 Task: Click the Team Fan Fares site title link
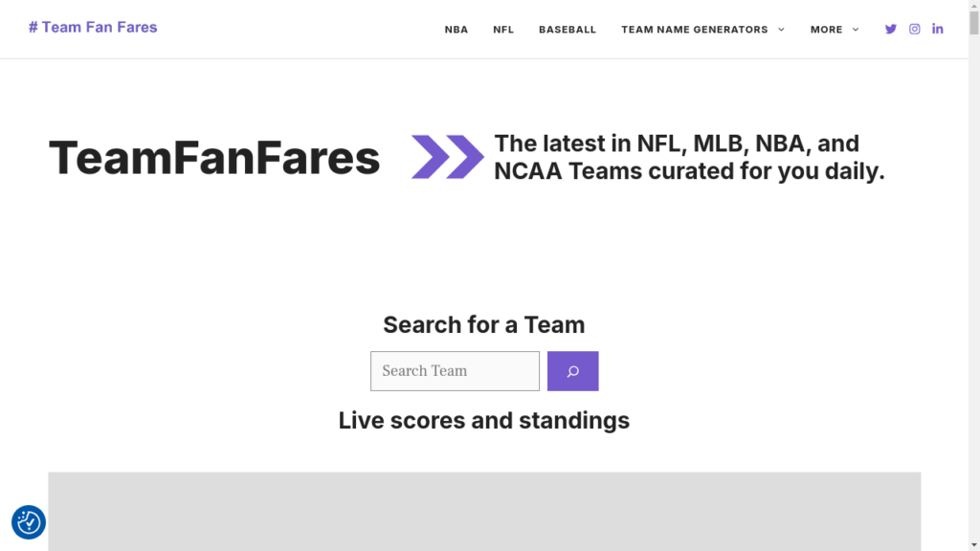(x=93, y=27)
